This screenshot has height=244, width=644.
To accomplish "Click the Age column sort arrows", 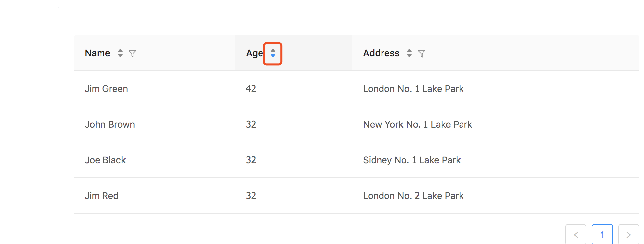I will click(273, 53).
